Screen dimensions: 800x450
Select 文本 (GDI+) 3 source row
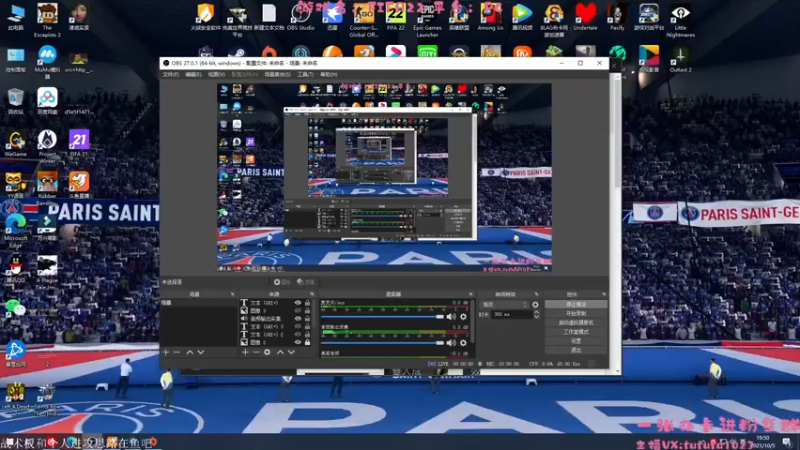[x=276, y=327]
